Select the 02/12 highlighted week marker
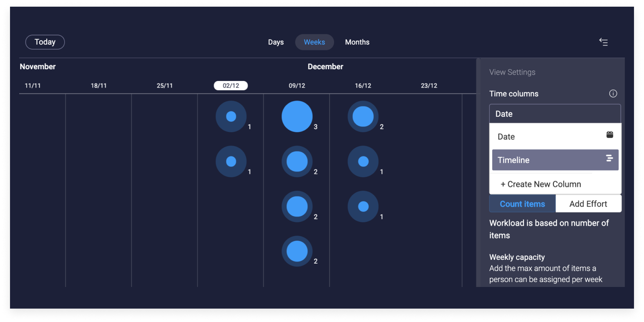 pyautogui.click(x=231, y=86)
